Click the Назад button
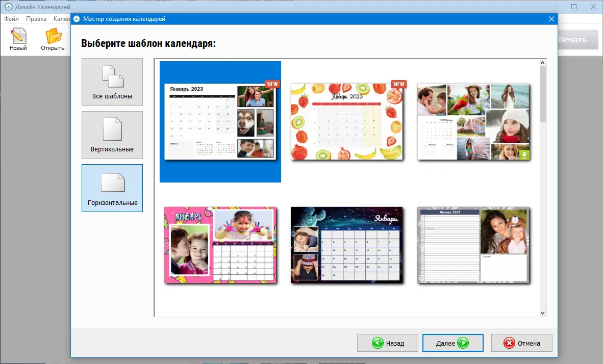The image size is (603, 364). (387, 343)
